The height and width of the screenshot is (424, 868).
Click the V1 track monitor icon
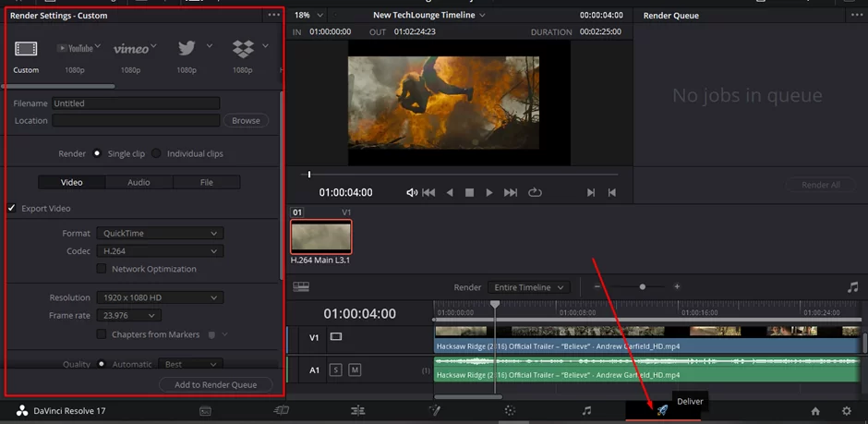pos(335,336)
